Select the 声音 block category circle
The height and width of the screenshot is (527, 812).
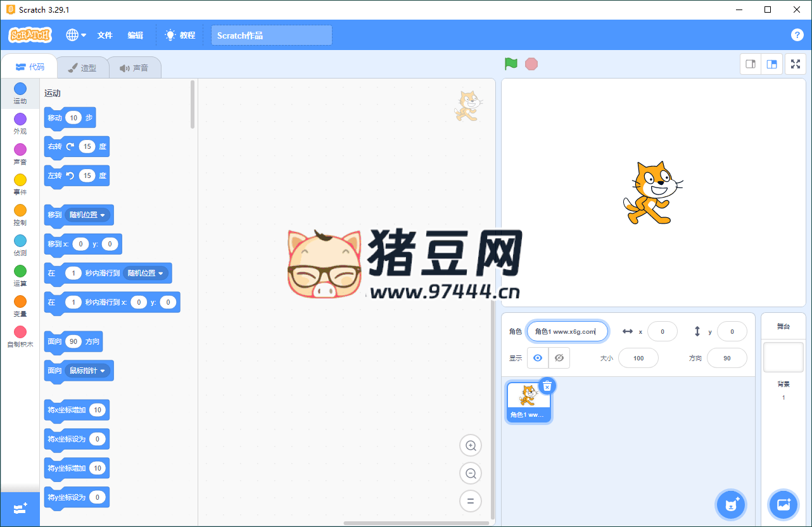click(x=20, y=149)
